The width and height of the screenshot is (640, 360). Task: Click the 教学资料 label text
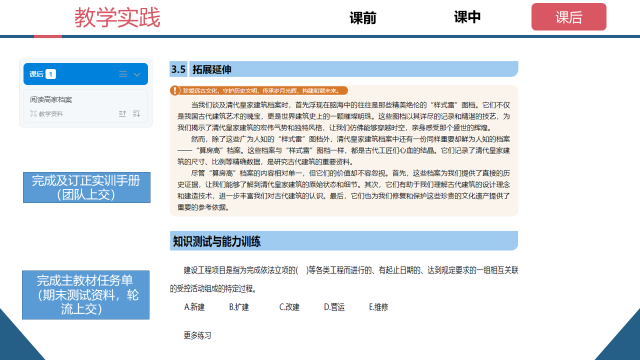51,114
